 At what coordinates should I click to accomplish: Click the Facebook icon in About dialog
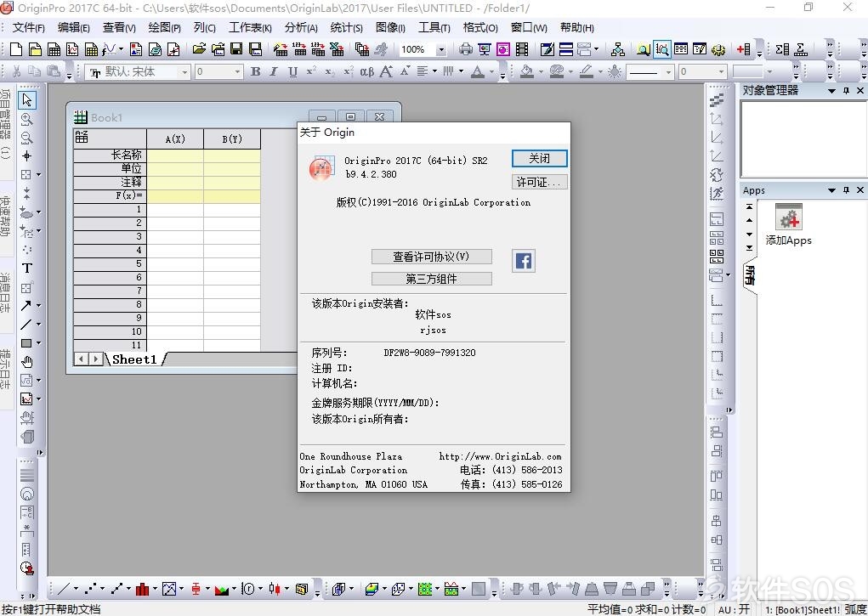click(x=523, y=261)
